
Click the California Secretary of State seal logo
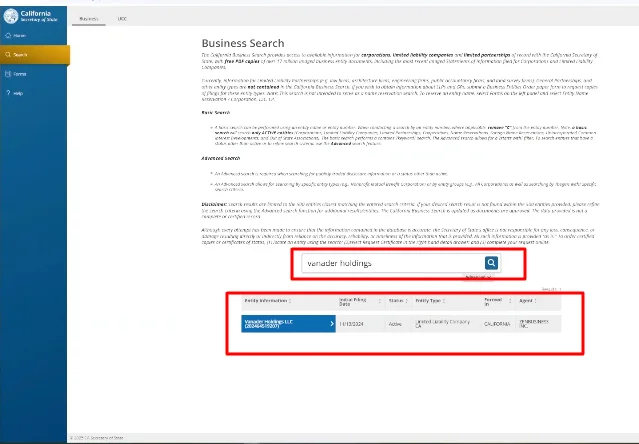coord(11,16)
